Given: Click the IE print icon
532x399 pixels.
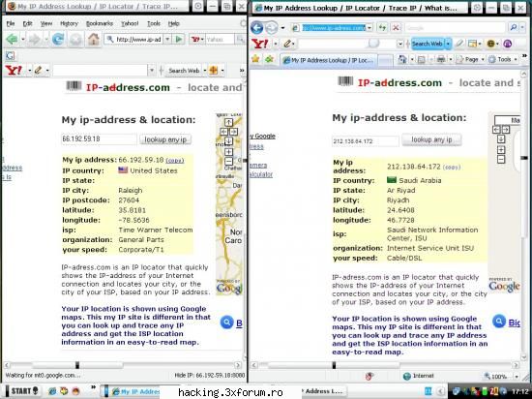Looking at the screenshot, I should coord(441,59).
